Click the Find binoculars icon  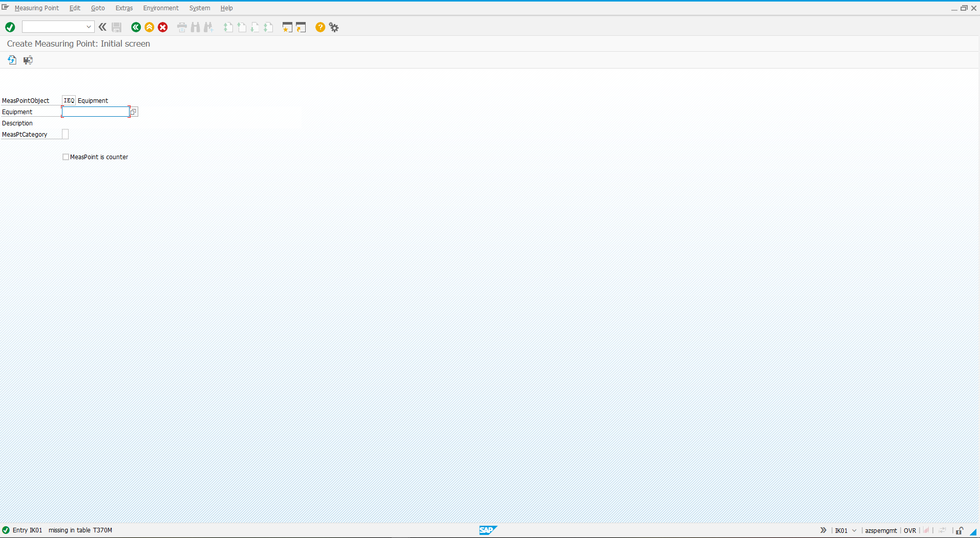[195, 27]
